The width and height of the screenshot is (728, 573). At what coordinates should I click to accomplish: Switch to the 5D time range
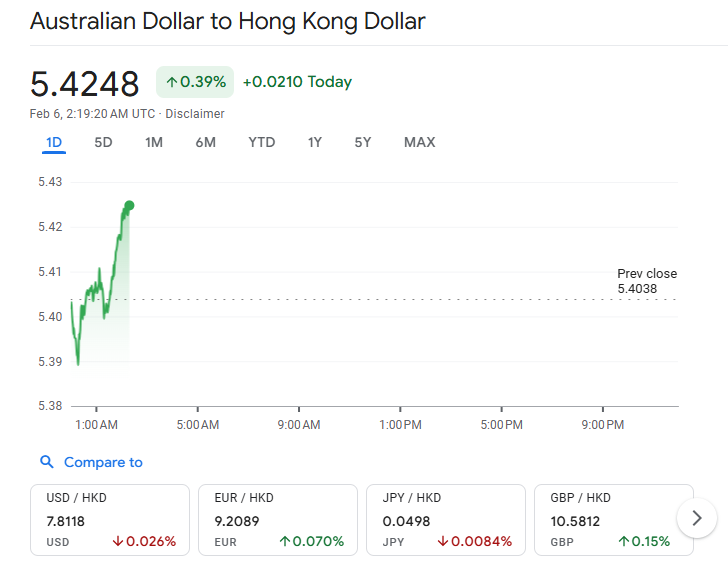(103, 142)
